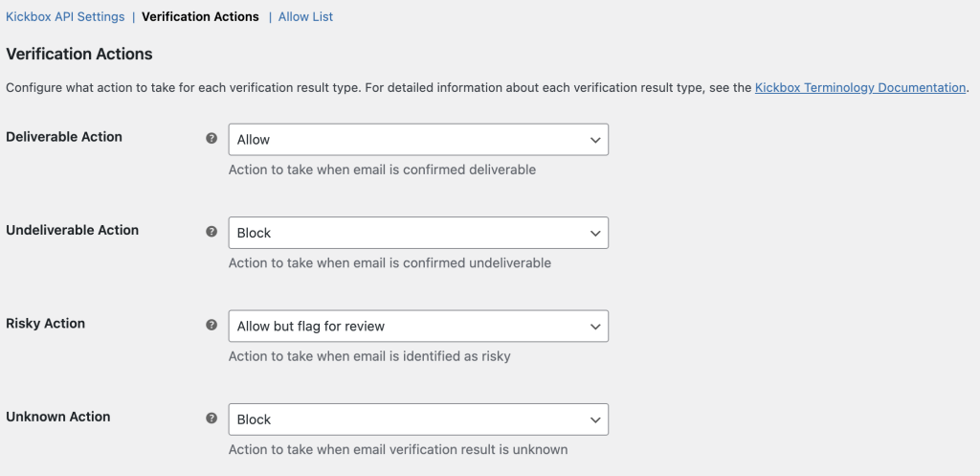Click the Undeliverable Action field label
Viewport: 980px width, 476px height.
pyautogui.click(x=73, y=230)
